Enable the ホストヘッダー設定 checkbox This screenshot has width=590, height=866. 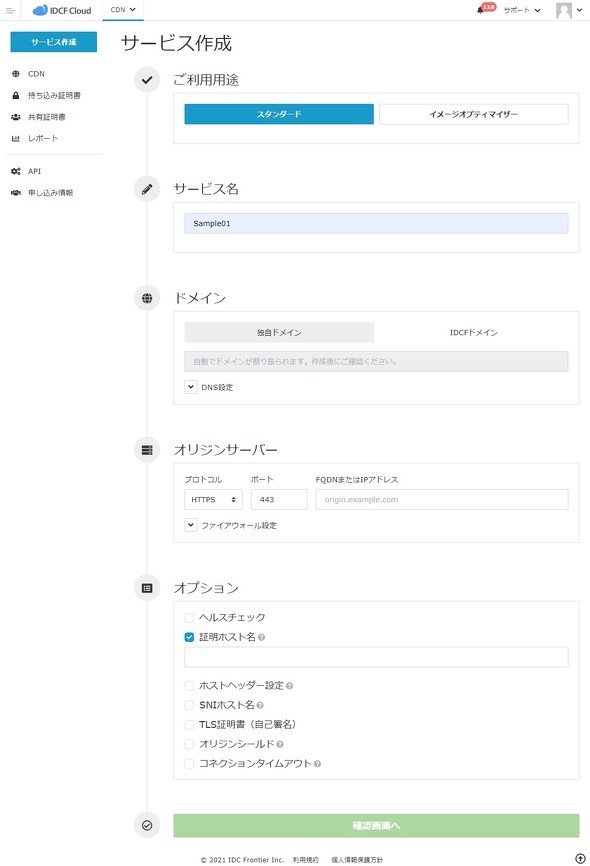[189, 685]
